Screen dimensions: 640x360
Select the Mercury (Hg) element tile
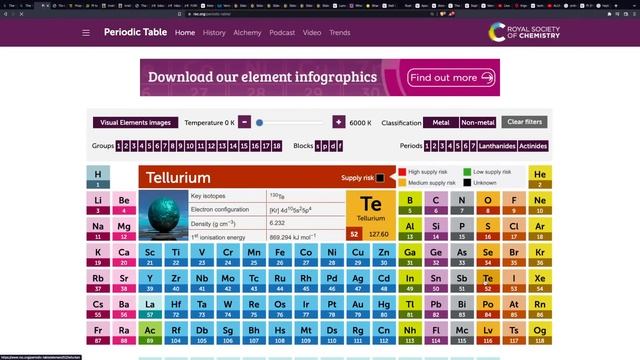[x=384, y=307]
